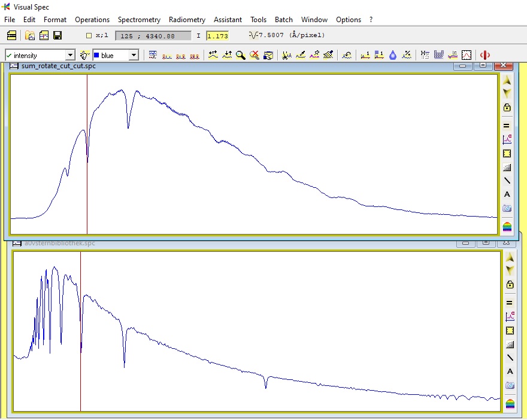The height and width of the screenshot is (420, 527).
Task: Click up arrow in sum_rotate_cut_cut sidebar
Action: pos(507,81)
